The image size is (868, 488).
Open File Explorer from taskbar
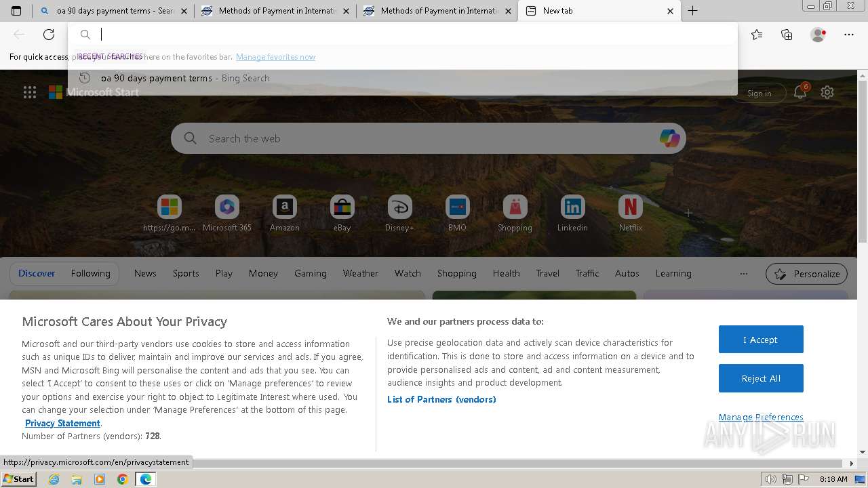click(77, 479)
